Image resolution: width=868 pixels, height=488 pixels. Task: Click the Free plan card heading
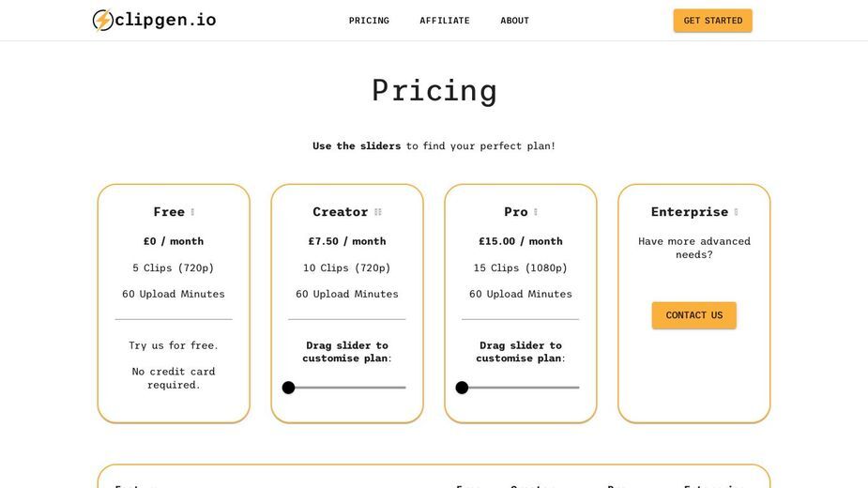pos(169,212)
